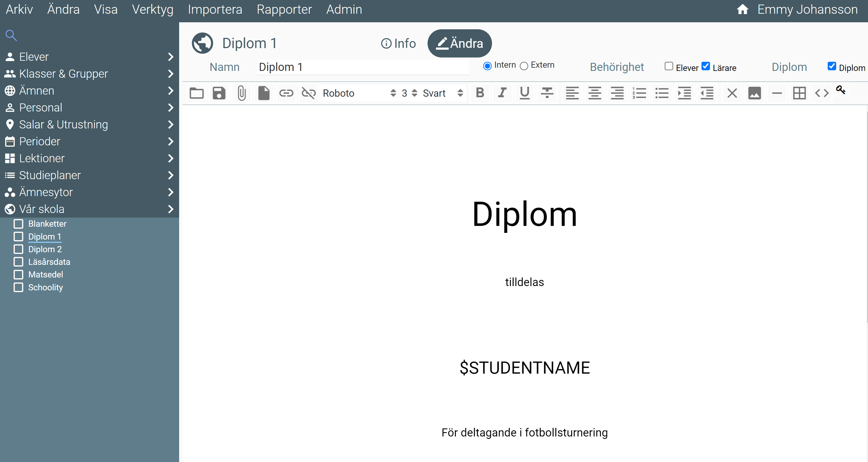Viewport: 868px width, 462px height.
Task: Click the save disk icon in toolbar
Action: [x=219, y=93]
